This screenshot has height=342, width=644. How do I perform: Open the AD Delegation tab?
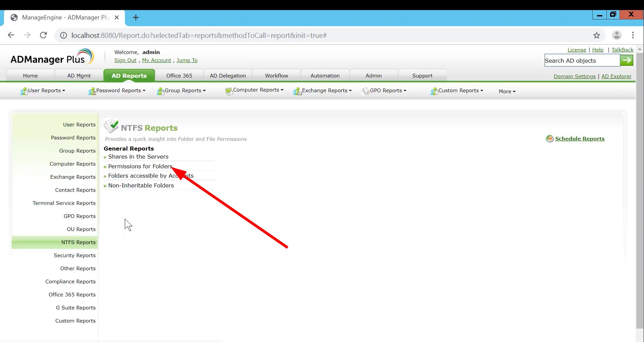(228, 75)
